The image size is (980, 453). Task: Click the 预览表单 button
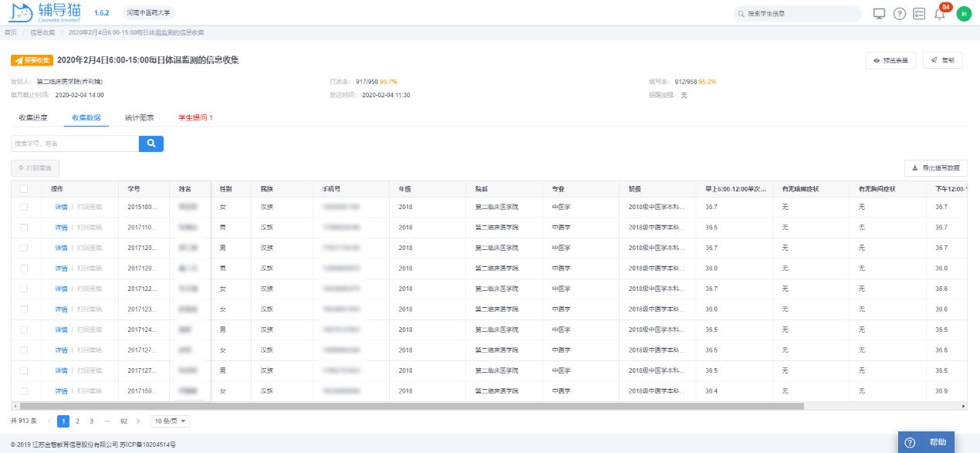click(891, 60)
